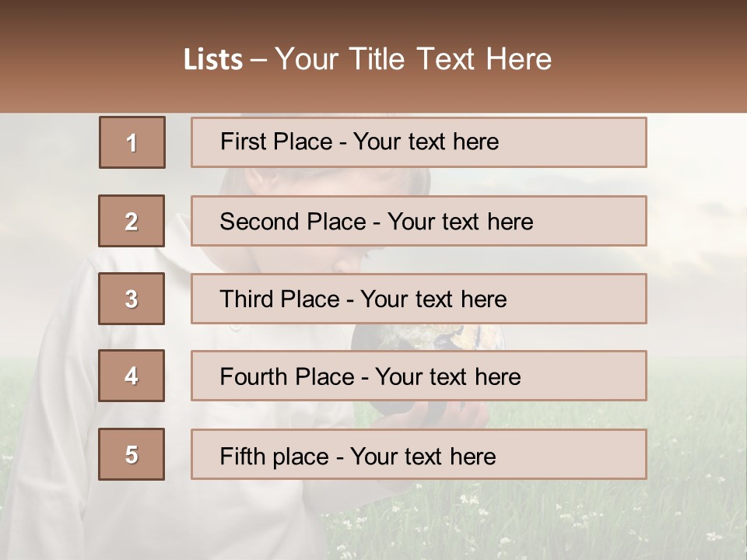
Task: Select the number 2 square
Action: click(x=132, y=221)
